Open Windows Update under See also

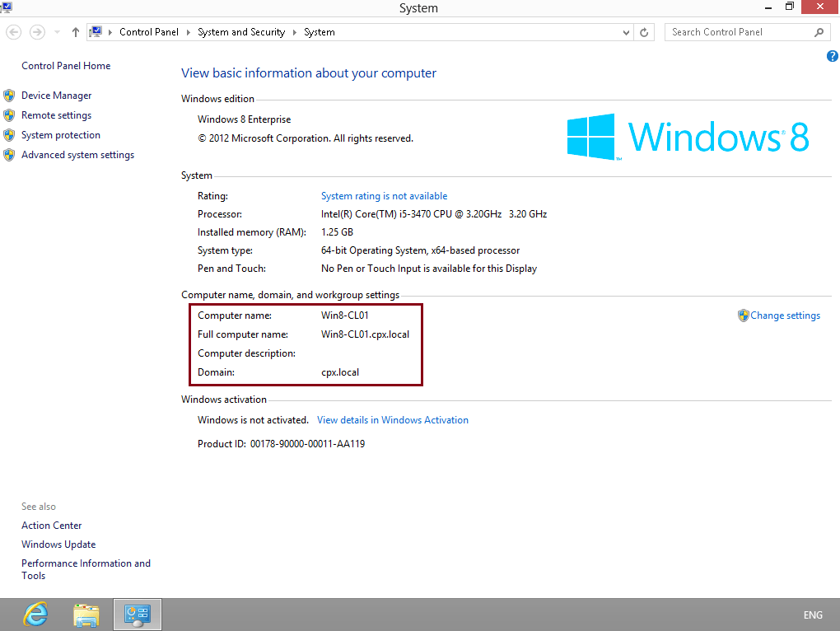click(58, 545)
